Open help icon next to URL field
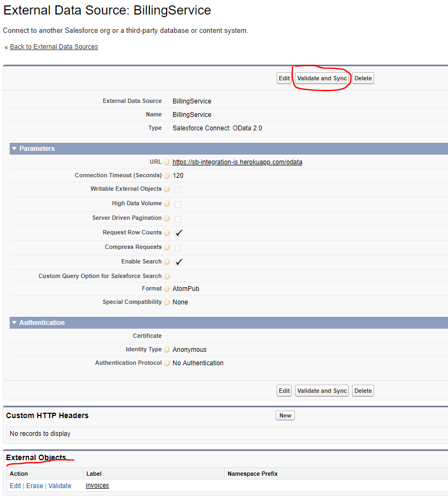 tap(167, 162)
